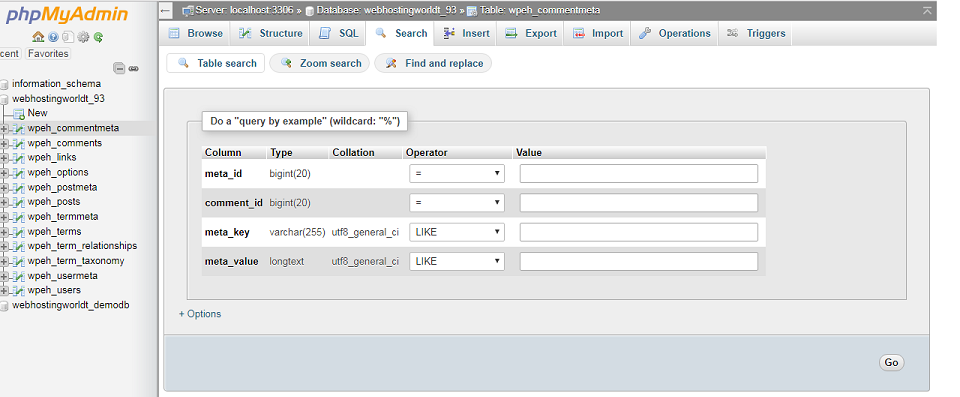Click the wpeh_postmeta table icon
The image size is (960, 397).
[x=19, y=187]
